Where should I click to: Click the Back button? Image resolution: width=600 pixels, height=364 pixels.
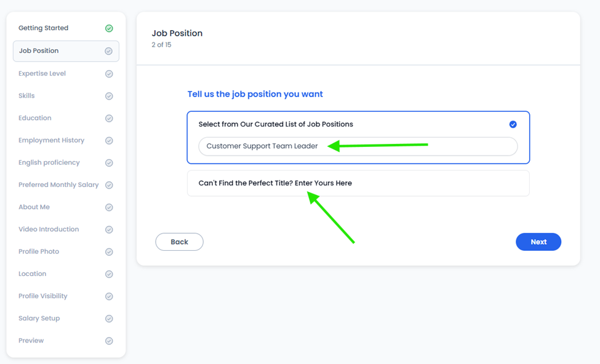pyautogui.click(x=179, y=242)
